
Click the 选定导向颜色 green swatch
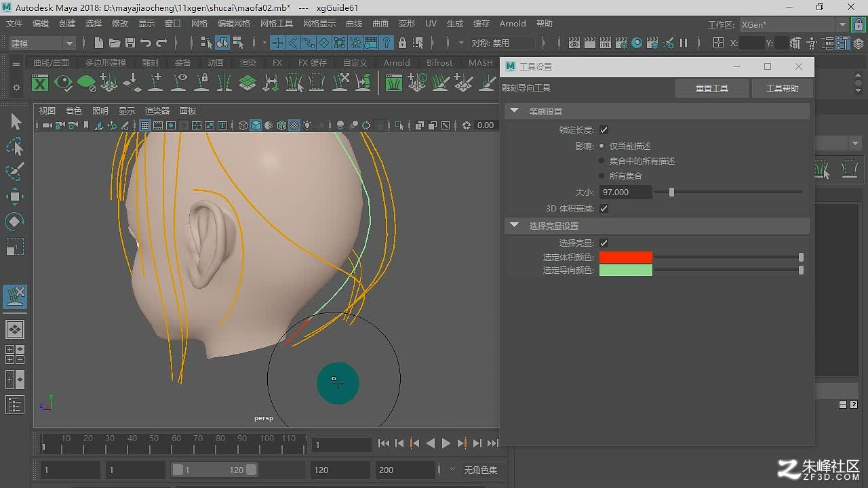point(626,270)
